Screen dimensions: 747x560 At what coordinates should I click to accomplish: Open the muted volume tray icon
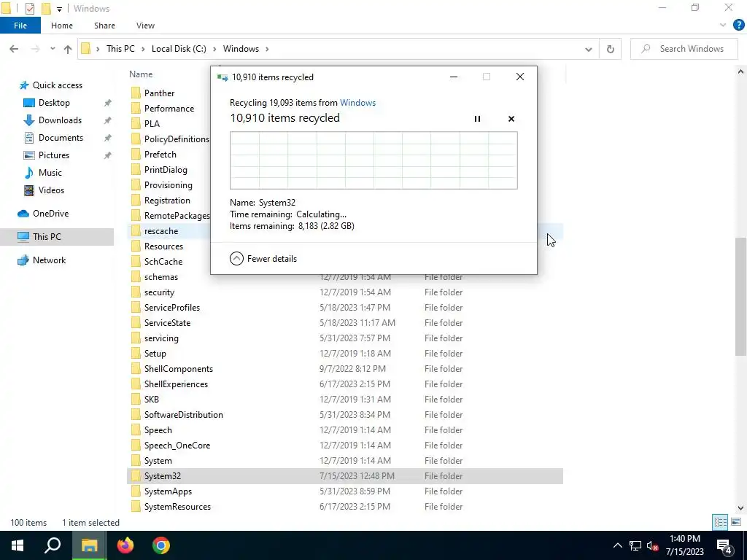click(653, 545)
